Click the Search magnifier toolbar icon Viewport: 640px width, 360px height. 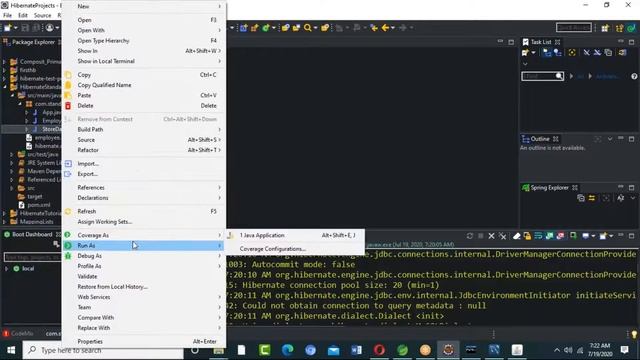pos(308,28)
